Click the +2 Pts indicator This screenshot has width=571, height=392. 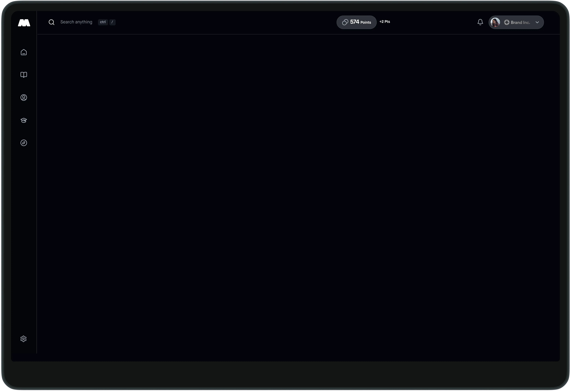tap(385, 22)
